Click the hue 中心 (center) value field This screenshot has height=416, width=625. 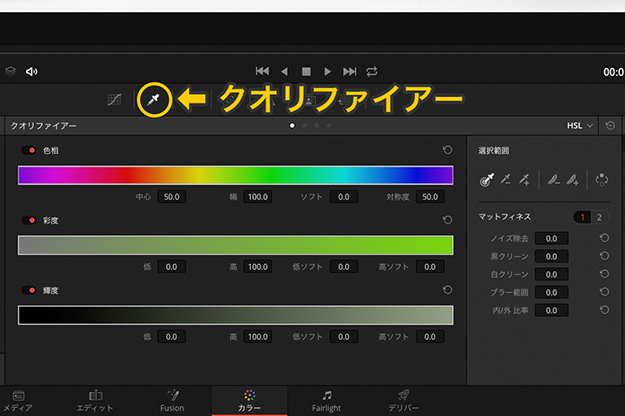[169, 197]
